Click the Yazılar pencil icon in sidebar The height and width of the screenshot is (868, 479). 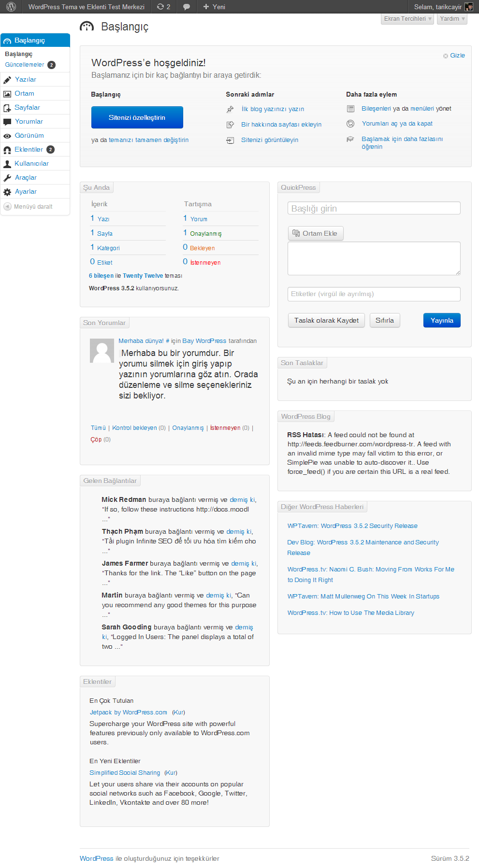click(x=7, y=80)
